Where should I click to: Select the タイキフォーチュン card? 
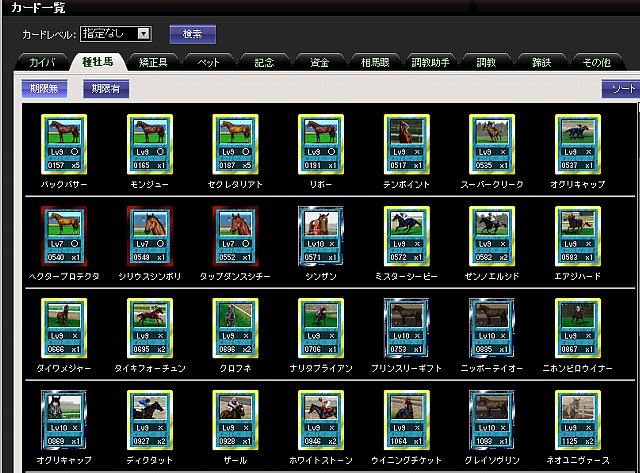(150, 328)
